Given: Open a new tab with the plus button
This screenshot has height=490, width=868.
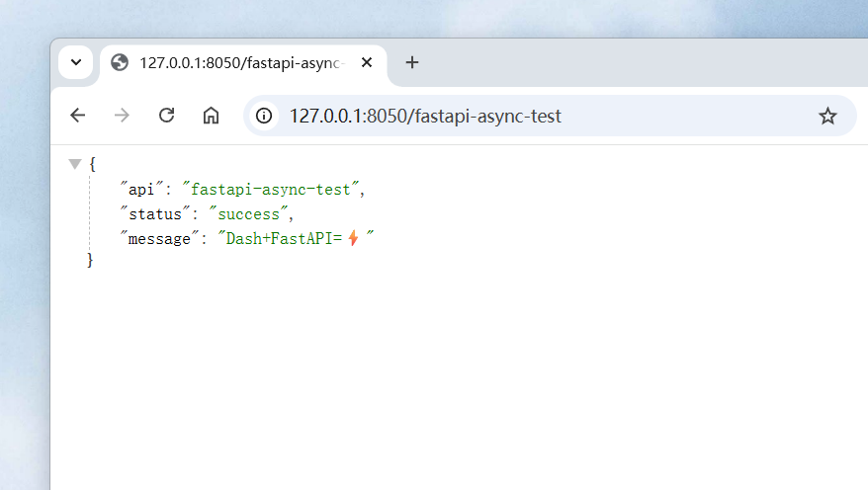Looking at the screenshot, I should 412,62.
